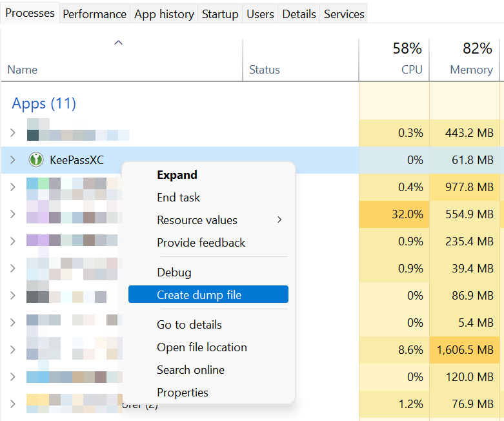504x421 pixels.
Task: Open Properties from context menu
Action: [x=183, y=393]
